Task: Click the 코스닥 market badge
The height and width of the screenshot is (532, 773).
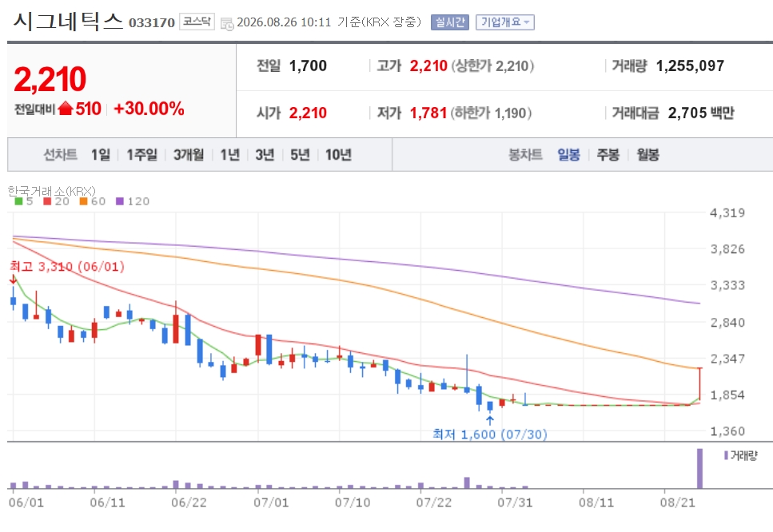Action: [197, 22]
